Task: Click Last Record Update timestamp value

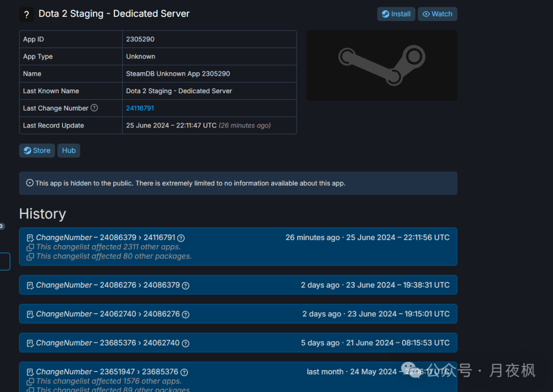Action: pos(199,125)
